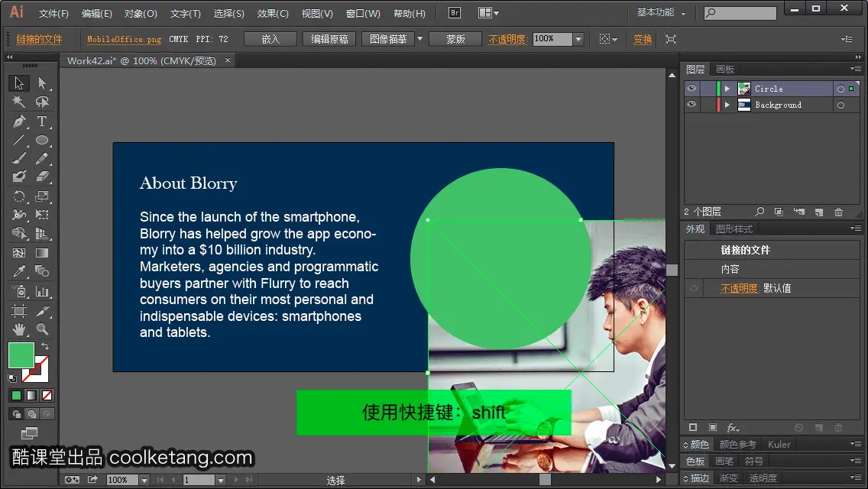868x489 pixels.
Task: Click the default fill and stroke icon
Action: click(12, 378)
